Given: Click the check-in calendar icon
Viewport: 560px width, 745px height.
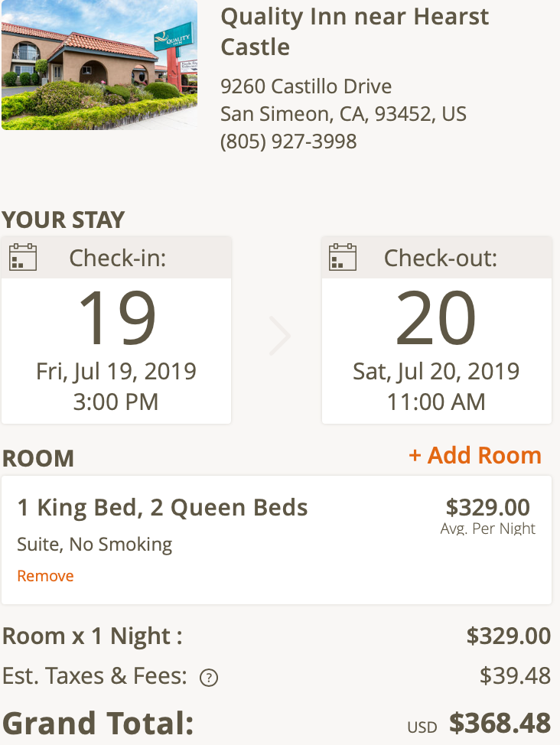Looking at the screenshot, I should click(x=23, y=257).
